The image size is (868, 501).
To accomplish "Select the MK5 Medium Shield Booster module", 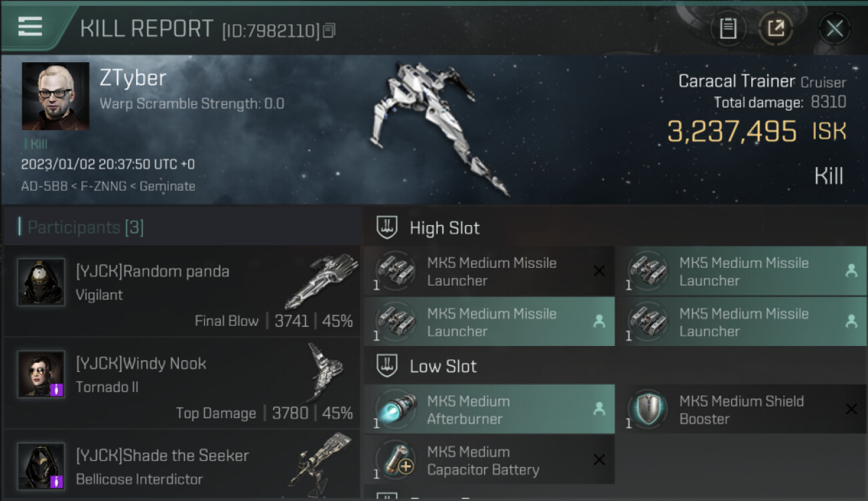I will pyautogui.click(x=740, y=409).
